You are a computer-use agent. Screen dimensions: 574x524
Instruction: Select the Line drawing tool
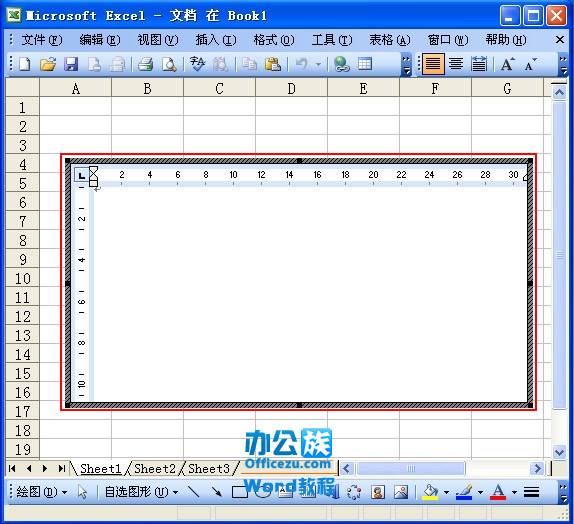(x=193, y=492)
